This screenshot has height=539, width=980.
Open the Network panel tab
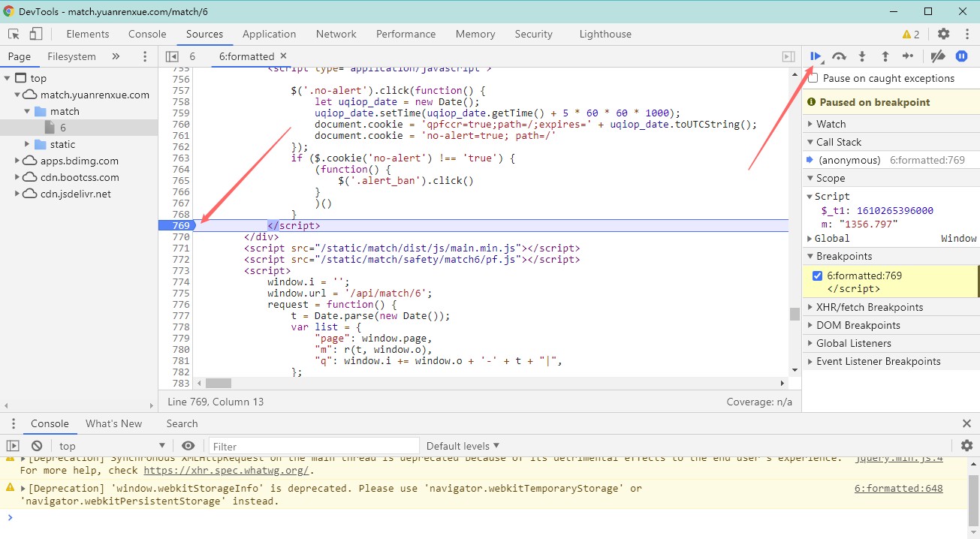(336, 34)
